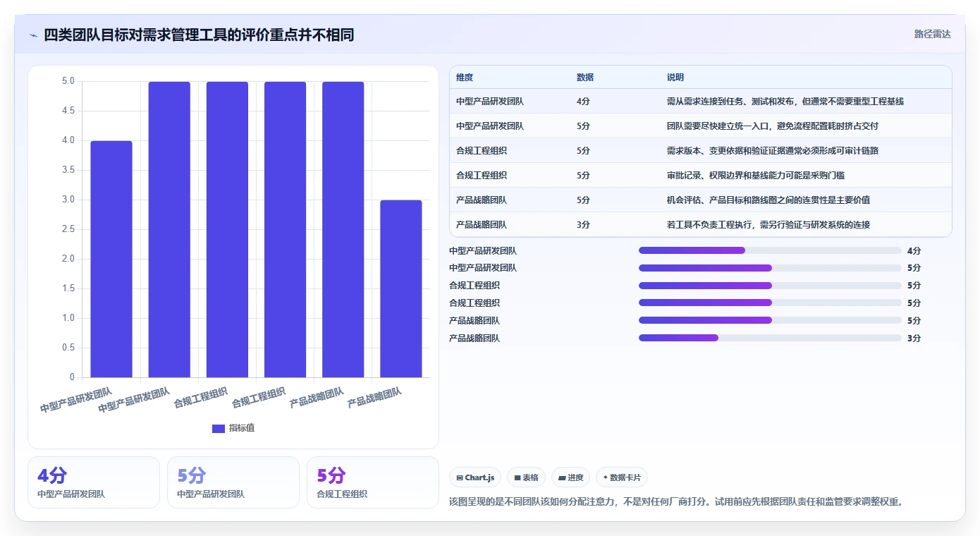980x536 pixels.
Task: Open the 5分 合规工程组织 card
Action: 373,482
